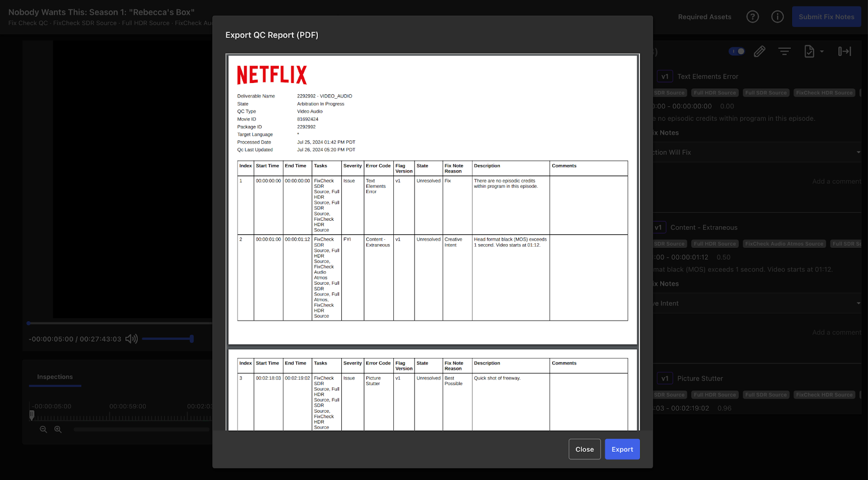868x480 pixels.
Task: Click the timeline zoom out icon
Action: tap(43, 430)
